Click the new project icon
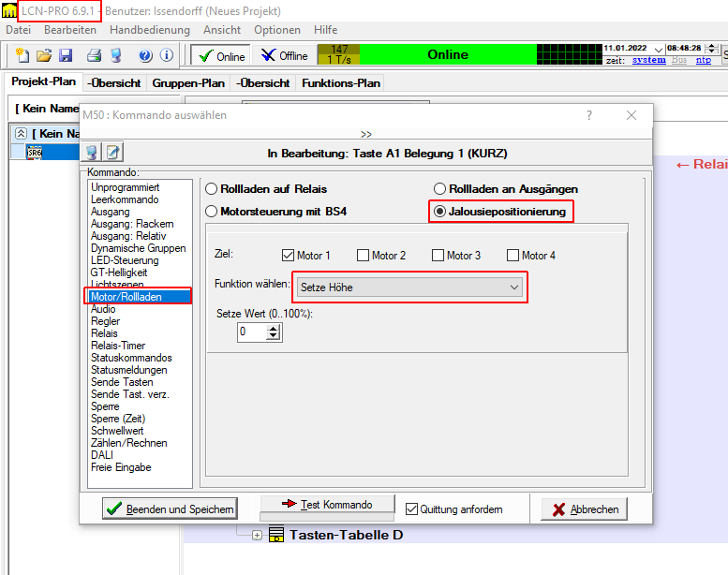The height and width of the screenshot is (575, 728). [22, 56]
